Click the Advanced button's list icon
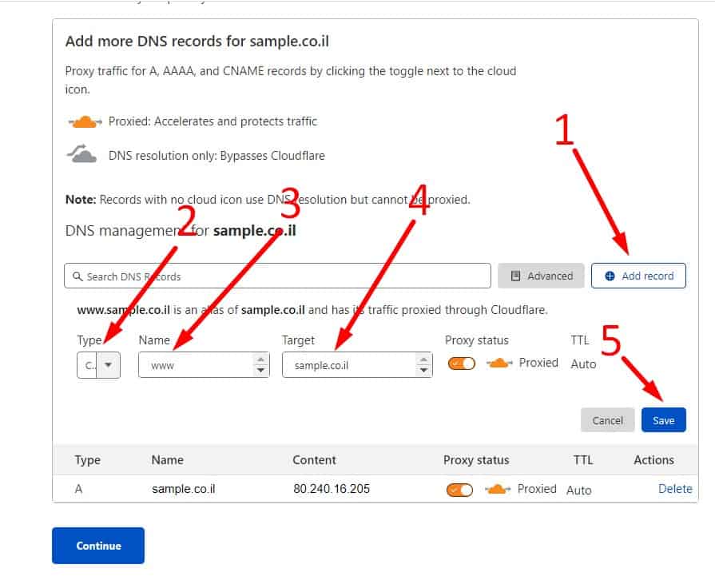The image size is (715, 588). point(515,276)
